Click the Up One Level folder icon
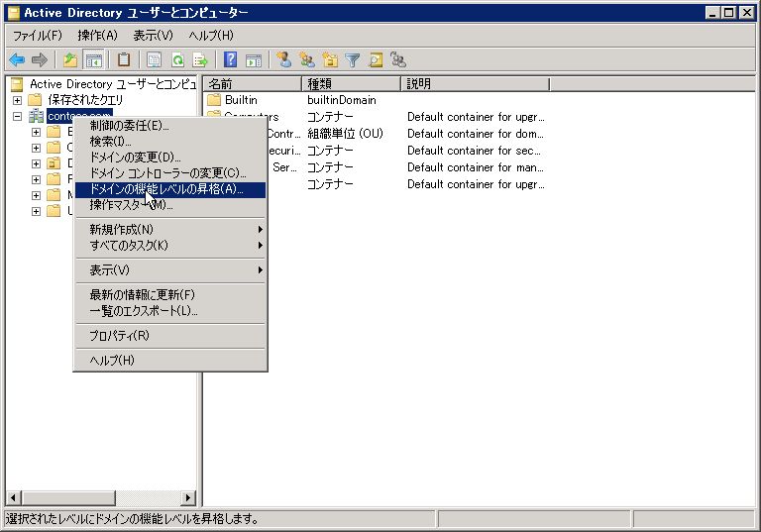 click(71, 60)
